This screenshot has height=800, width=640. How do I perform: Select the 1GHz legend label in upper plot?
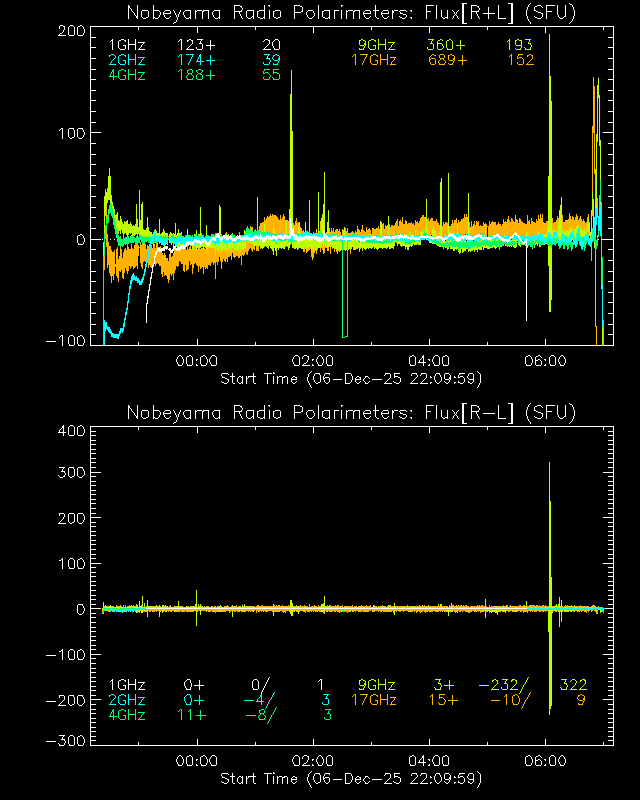(127, 45)
